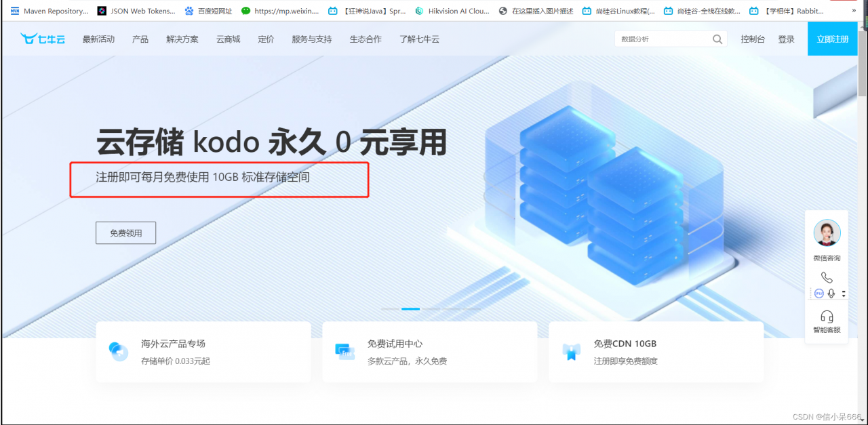Screen dimensions: 868x425
Task: Open the 百度短网址 bookmark
Action: (208, 11)
